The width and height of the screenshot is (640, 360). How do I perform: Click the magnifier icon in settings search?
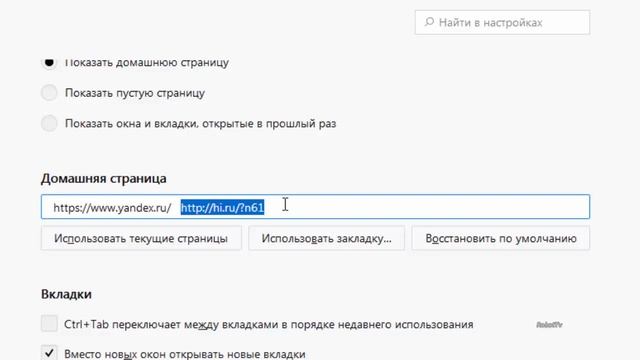pyautogui.click(x=429, y=22)
